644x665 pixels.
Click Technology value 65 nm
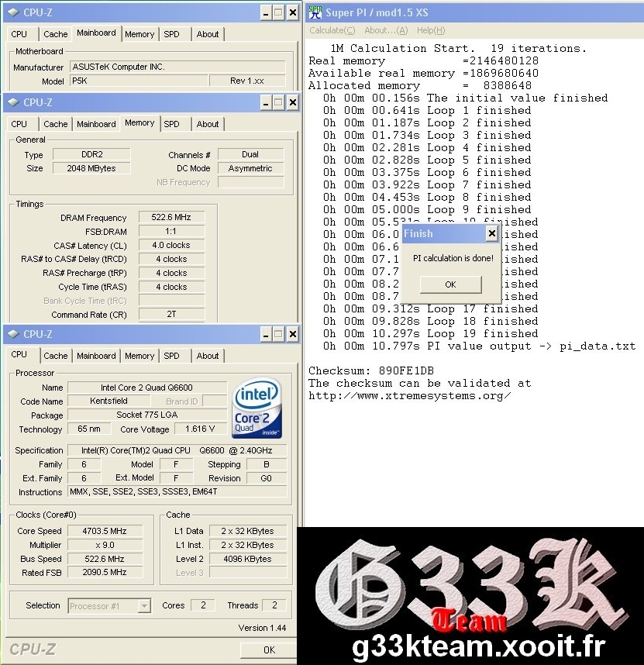(x=89, y=429)
